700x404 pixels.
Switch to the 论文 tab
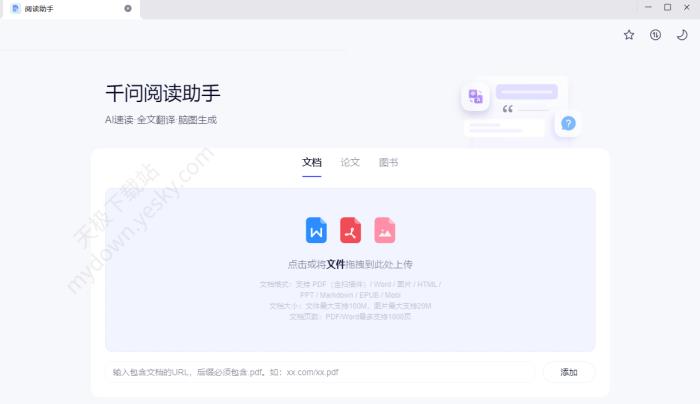click(350, 162)
